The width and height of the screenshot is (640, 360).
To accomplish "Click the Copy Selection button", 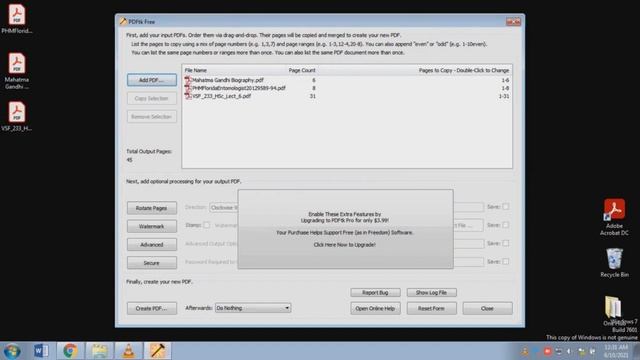I will 151,98.
